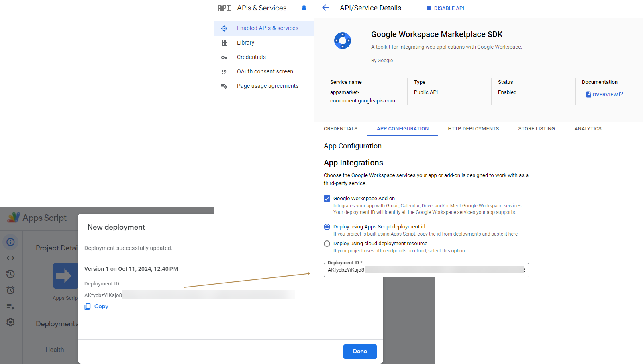The width and height of the screenshot is (643, 364).
Task: Switch to the HTTP Deployments tab
Action: pyautogui.click(x=473, y=129)
